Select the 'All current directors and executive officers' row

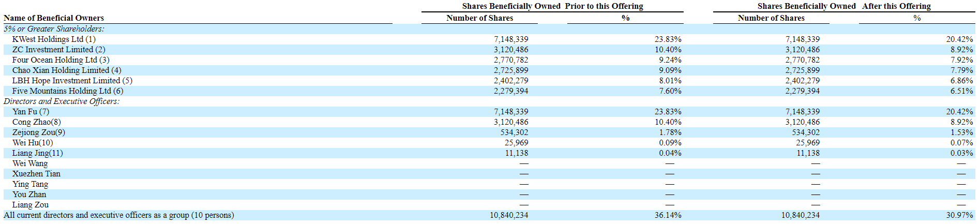coord(118,215)
